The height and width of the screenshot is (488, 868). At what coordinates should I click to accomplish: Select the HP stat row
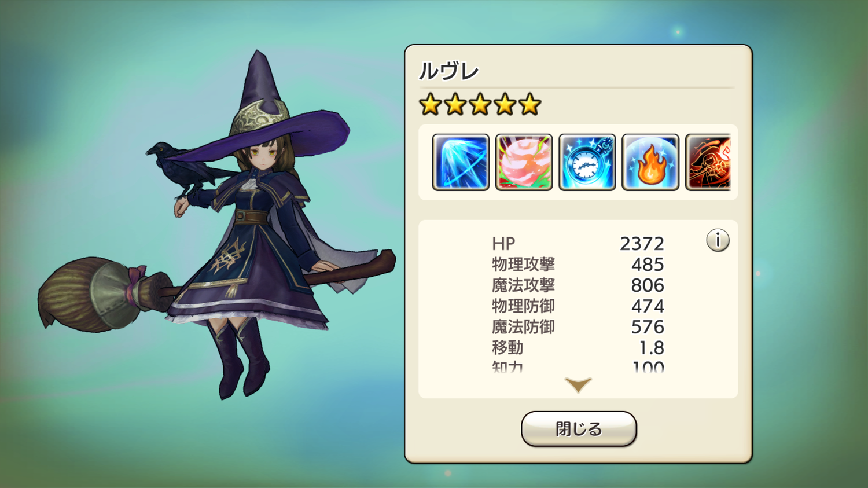[x=578, y=244]
